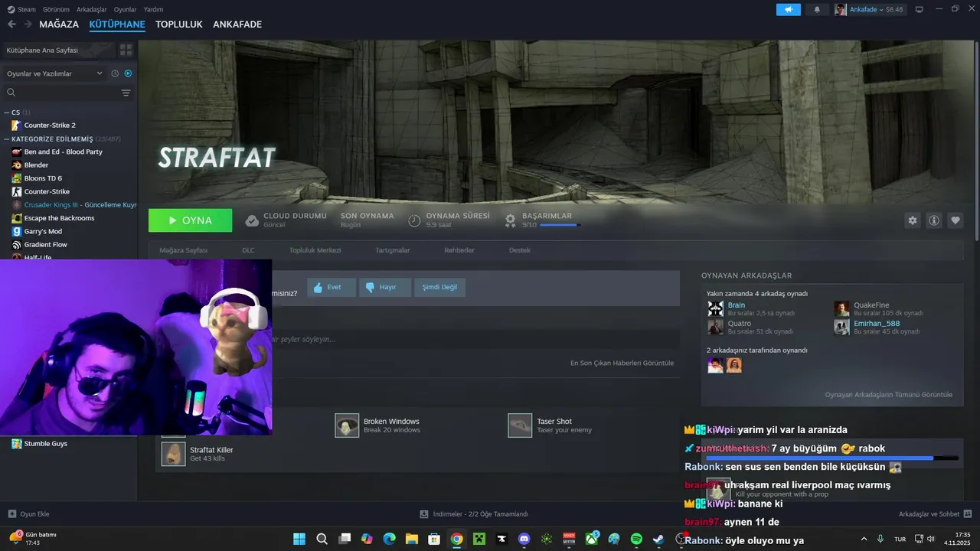Select Counter-Strike 2 in the library
980x551 pixels.
click(50, 125)
